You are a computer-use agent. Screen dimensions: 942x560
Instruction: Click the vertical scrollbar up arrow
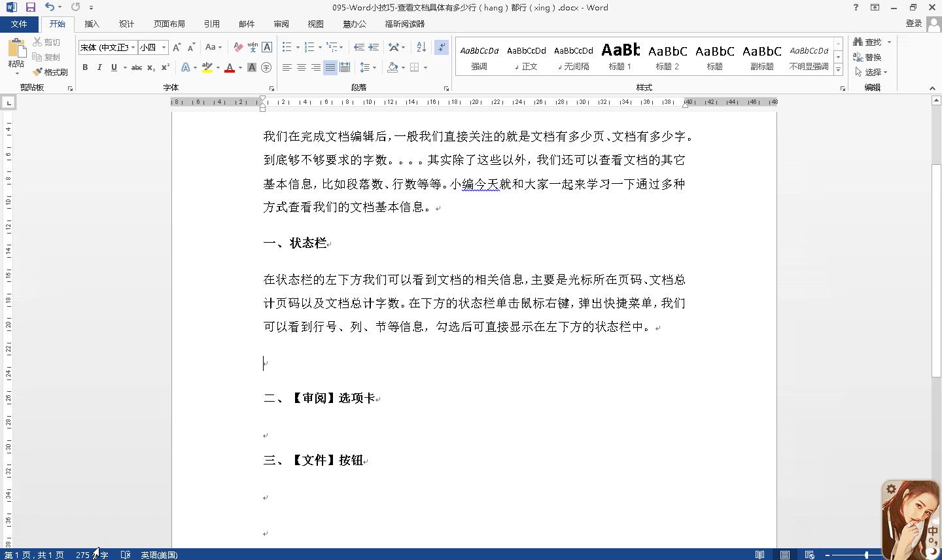pyautogui.click(x=937, y=99)
